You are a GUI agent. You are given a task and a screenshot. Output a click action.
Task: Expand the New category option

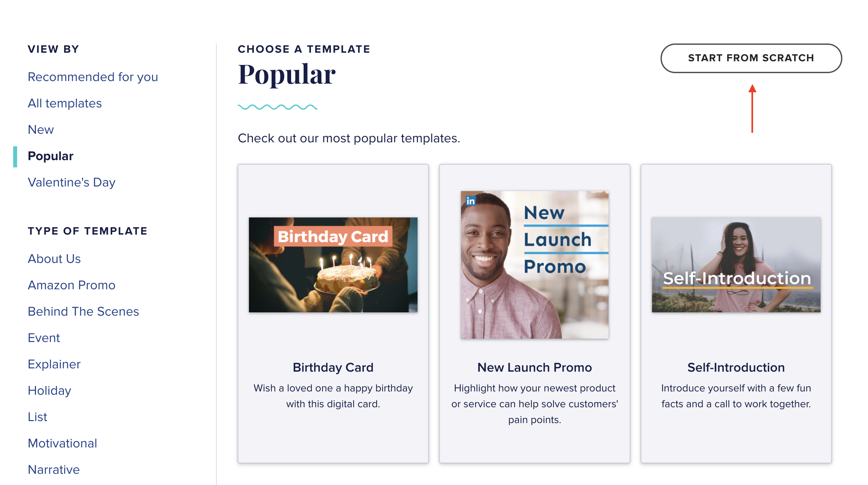[x=41, y=129]
